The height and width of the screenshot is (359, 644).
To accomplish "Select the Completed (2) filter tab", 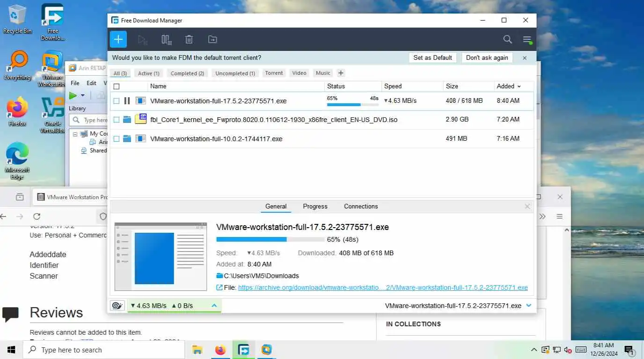I will point(187,73).
